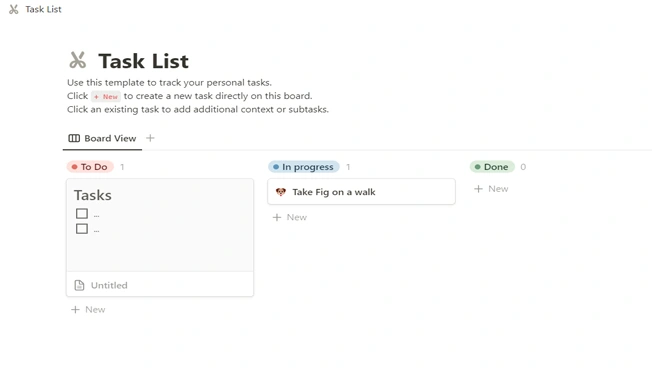Open the Untitled task card
The width and height of the screenshot is (652, 374).
point(160,238)
